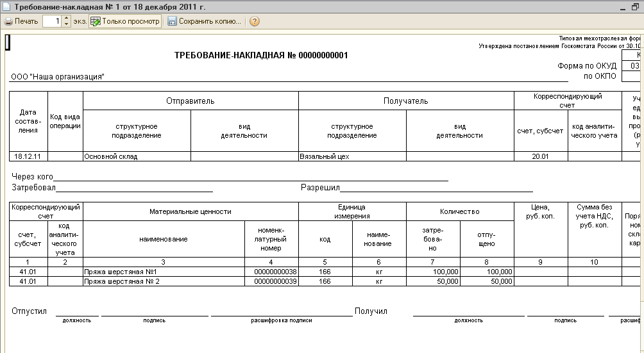Click the Затребовал label

pos(34,188)
